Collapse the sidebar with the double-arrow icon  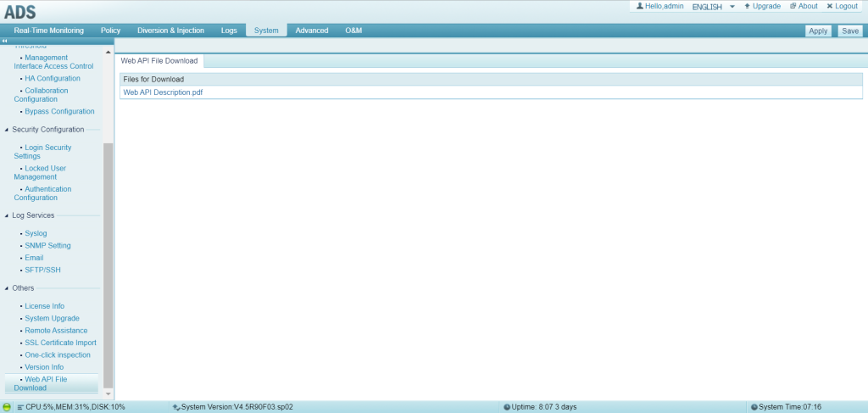(4, 41)
